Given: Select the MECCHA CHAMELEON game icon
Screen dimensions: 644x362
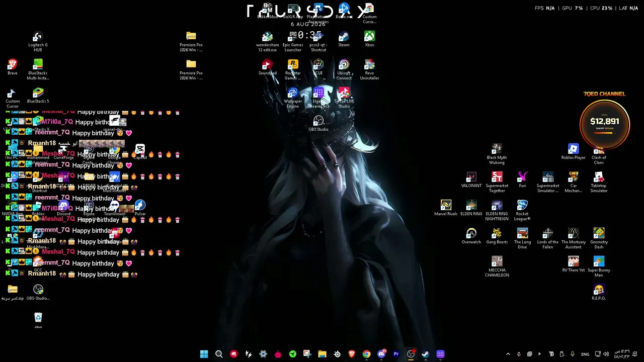Looking at the screenshot, I should (x=497, y=267).
